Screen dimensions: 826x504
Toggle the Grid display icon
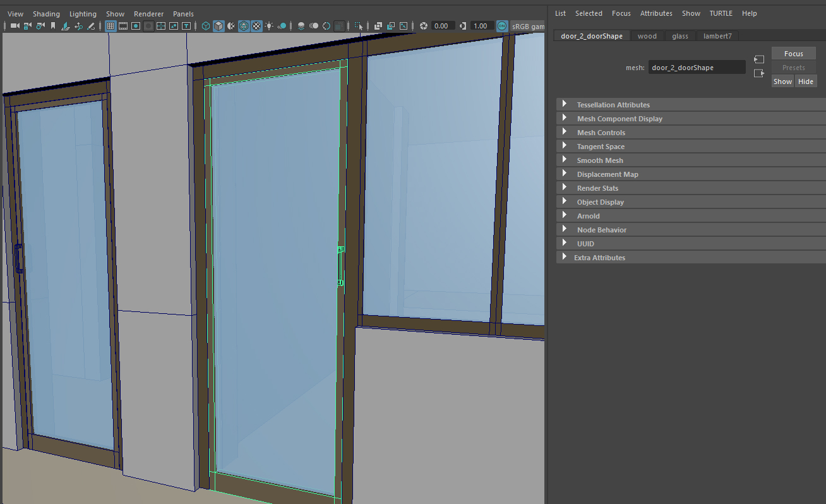point(111,26)
